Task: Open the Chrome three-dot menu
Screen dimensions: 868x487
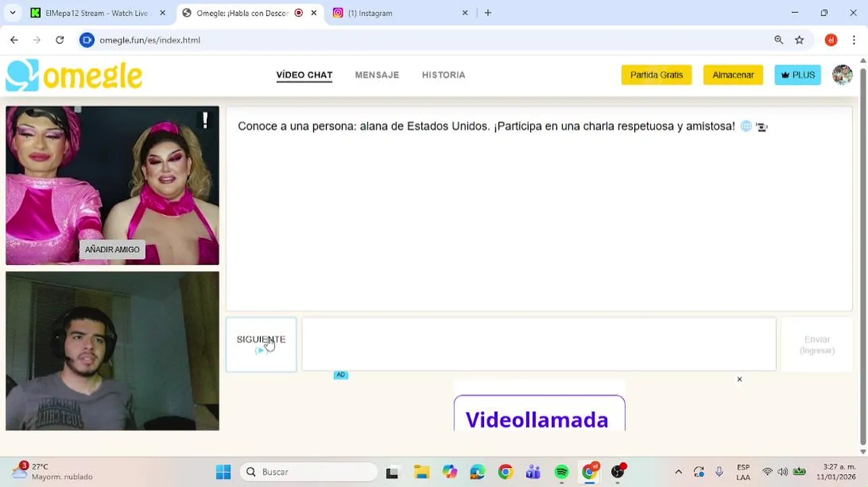Action: point(854,40)
